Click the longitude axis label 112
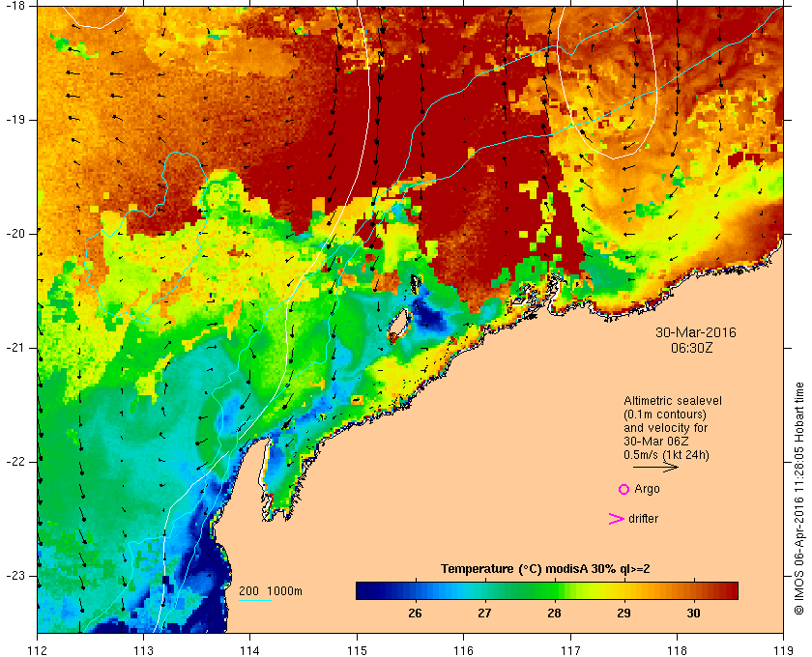Screen dimensions: 812x657 pos(38,650)
